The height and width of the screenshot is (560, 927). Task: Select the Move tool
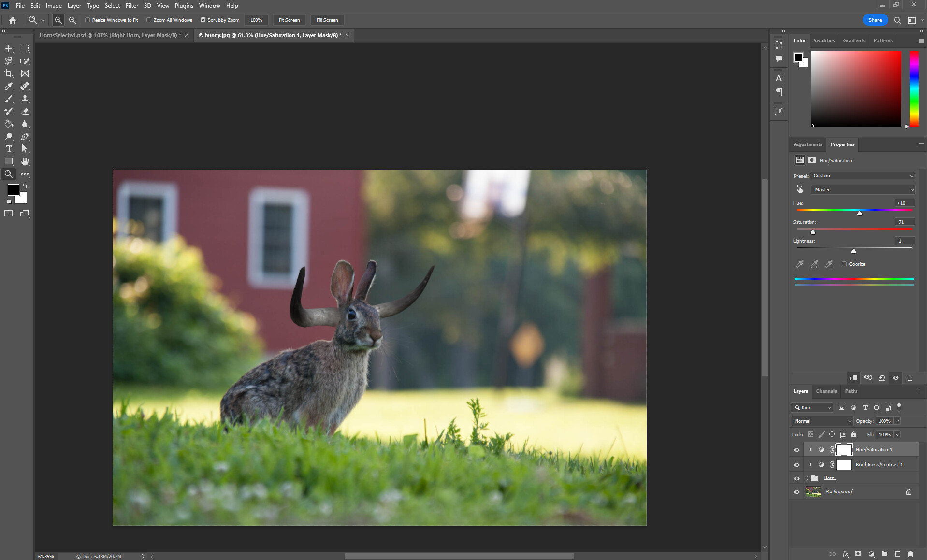9,48
